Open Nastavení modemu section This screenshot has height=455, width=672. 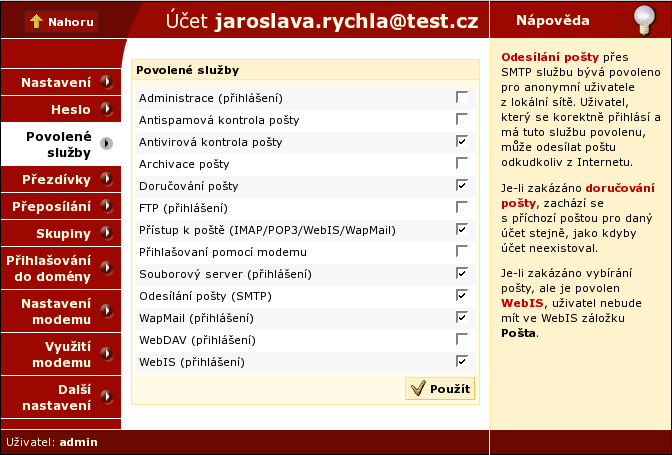(x=61, y=311)
